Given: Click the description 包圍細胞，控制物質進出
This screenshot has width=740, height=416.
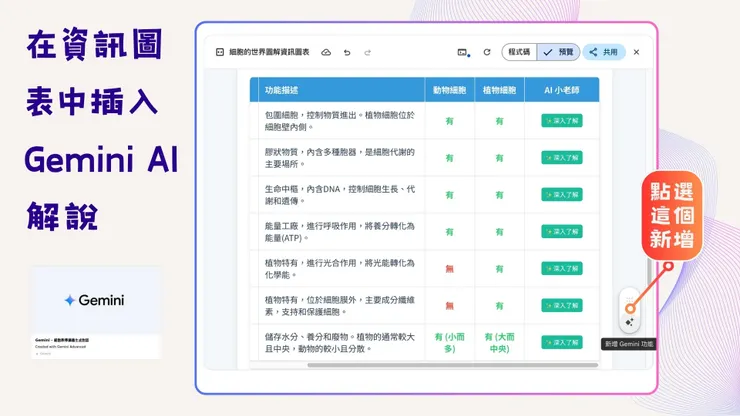Looking at the screenshot, I should point(339,121).
